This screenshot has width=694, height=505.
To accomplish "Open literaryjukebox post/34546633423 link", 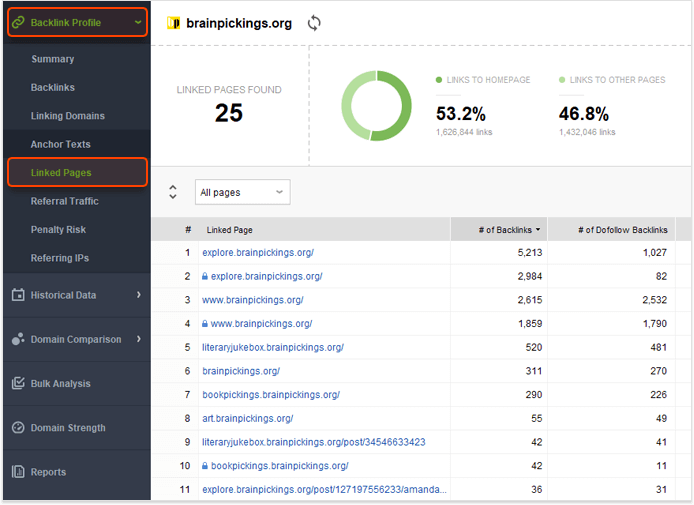I will pos(313,442).
